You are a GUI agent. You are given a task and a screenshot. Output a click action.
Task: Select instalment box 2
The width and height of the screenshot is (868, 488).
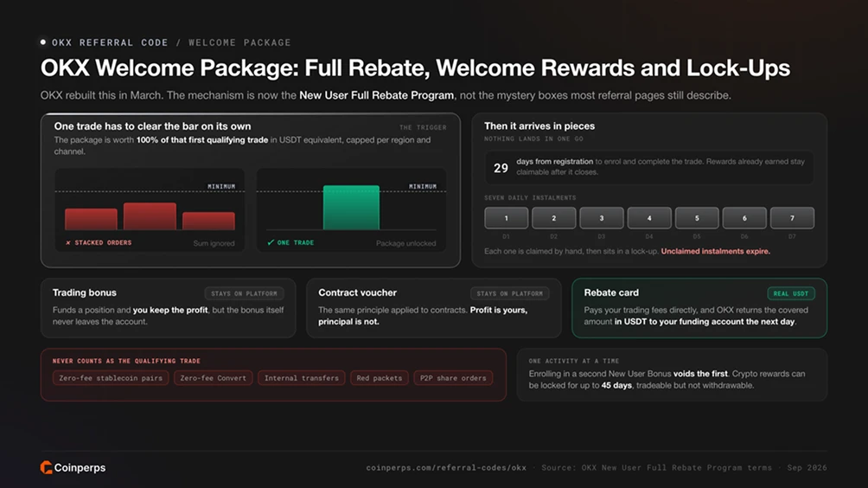coord(553,218)
